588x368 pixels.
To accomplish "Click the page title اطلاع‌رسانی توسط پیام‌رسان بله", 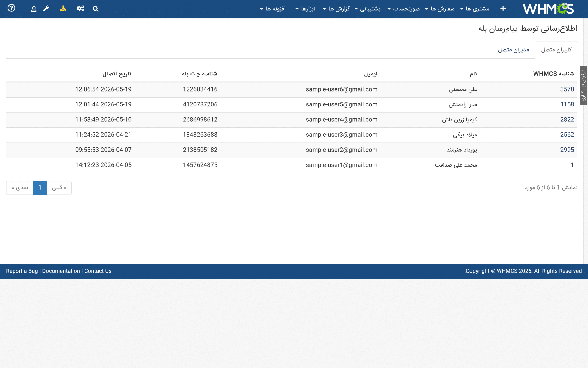I will click(528, 29).
